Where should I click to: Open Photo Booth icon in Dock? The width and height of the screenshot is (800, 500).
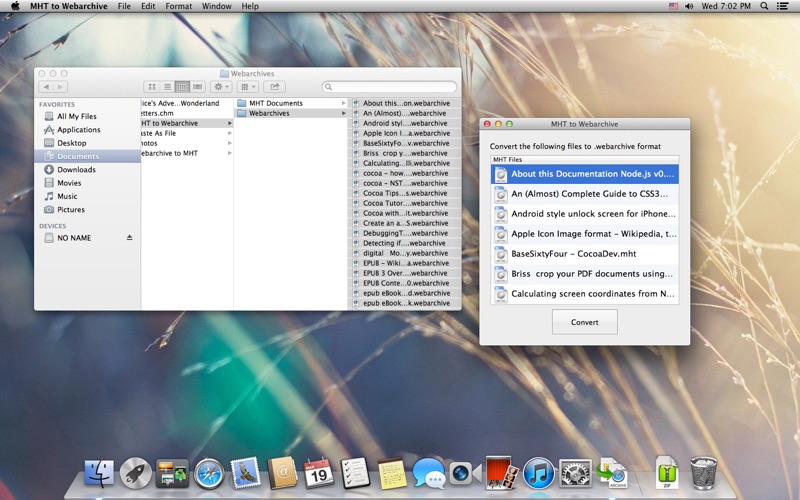tap(502, 472)
